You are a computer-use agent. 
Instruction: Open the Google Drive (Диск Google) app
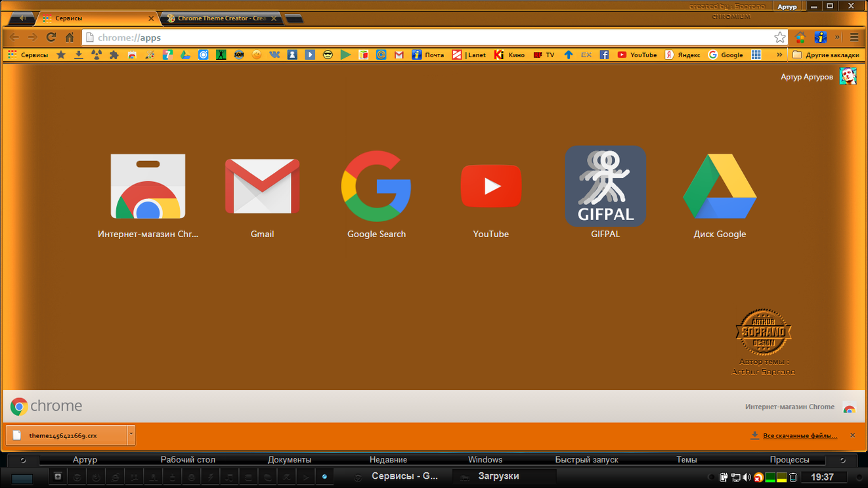[x=720, y=187]
